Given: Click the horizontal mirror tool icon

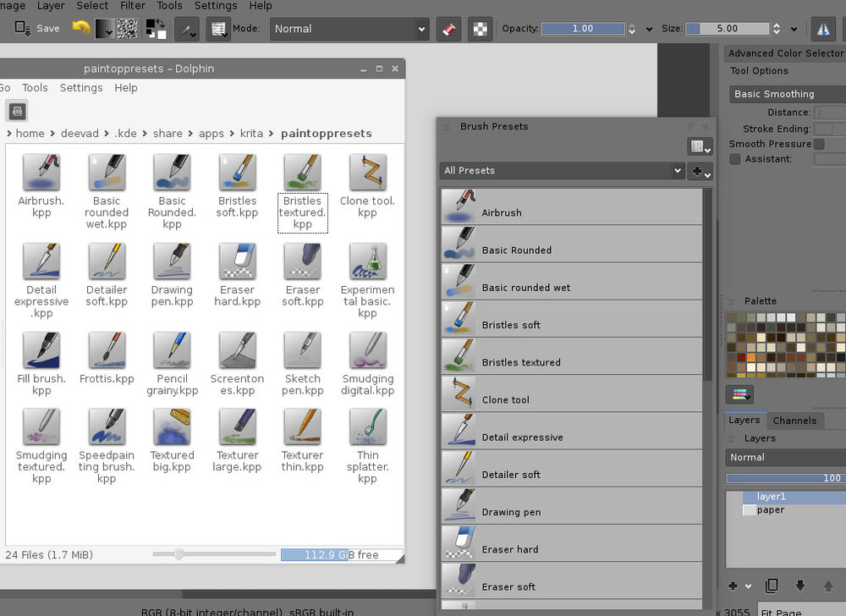Looking at the screenshot, I should [x=823, y=29].
